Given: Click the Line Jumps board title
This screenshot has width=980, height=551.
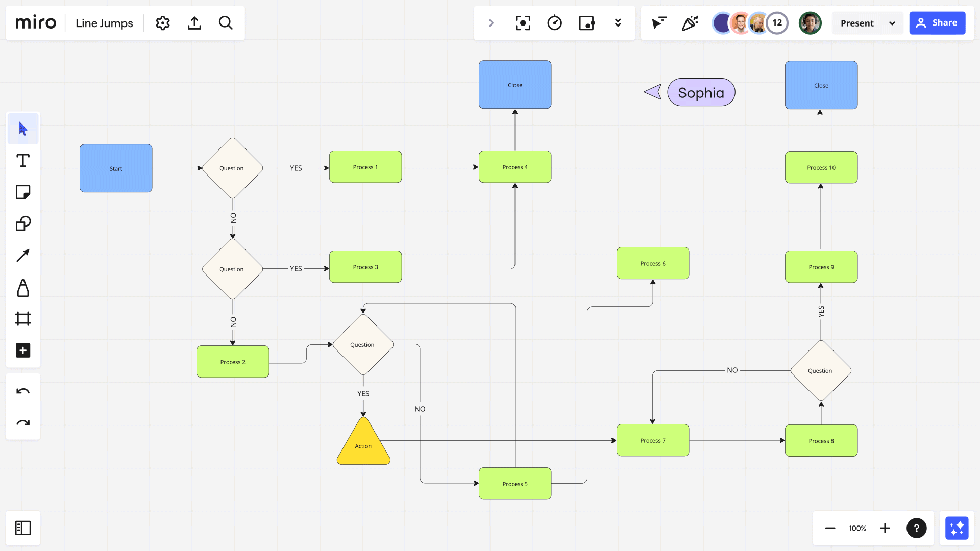Looking at the screenshot, I should pos(104,23).
